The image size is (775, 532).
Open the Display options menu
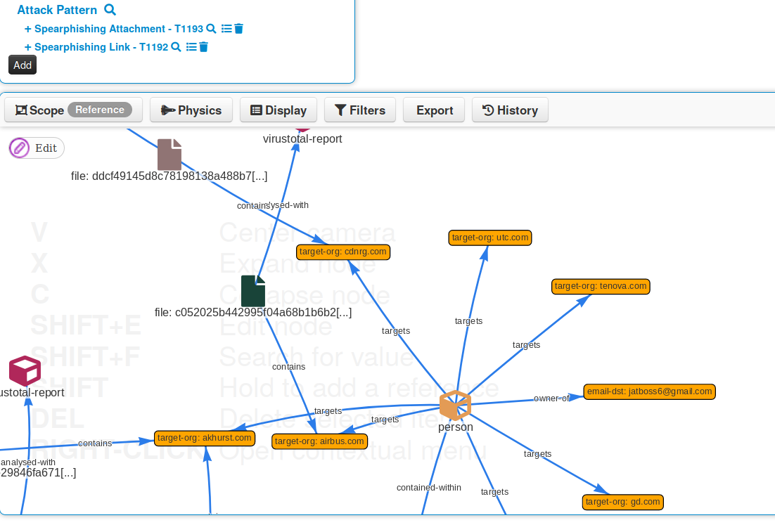tap(278, 110)
